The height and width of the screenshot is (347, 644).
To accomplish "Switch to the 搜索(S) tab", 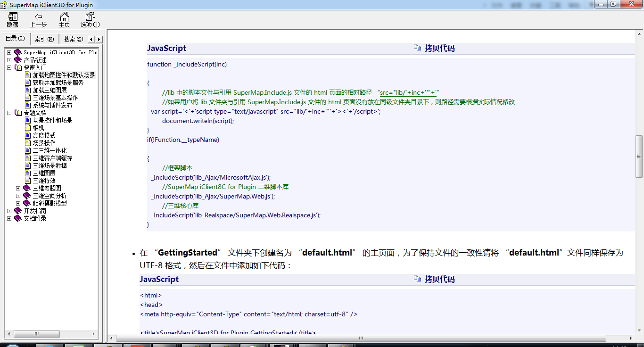I will point(74,39).
